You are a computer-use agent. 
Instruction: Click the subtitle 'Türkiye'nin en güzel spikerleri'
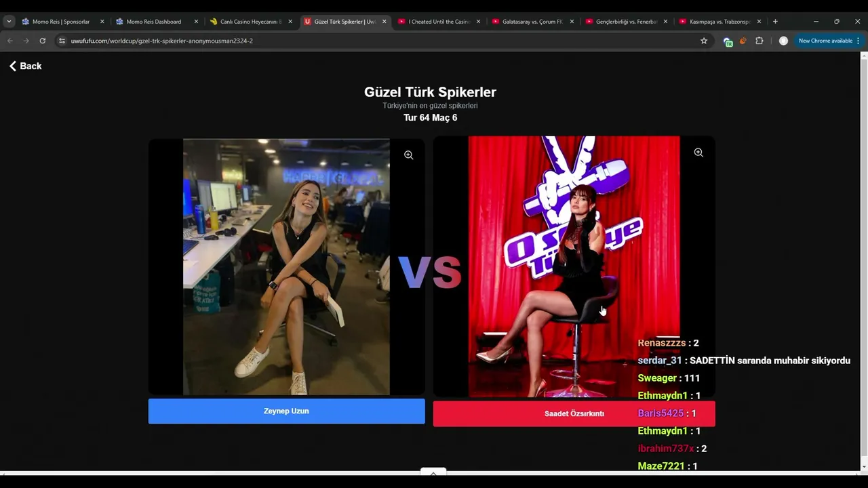[430, 106]
